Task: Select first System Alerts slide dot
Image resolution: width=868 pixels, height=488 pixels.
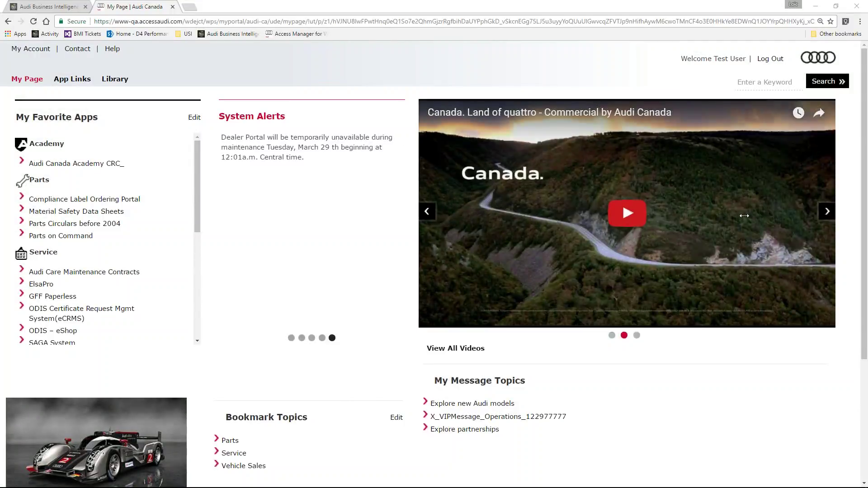Action: (x=291, y=338)
